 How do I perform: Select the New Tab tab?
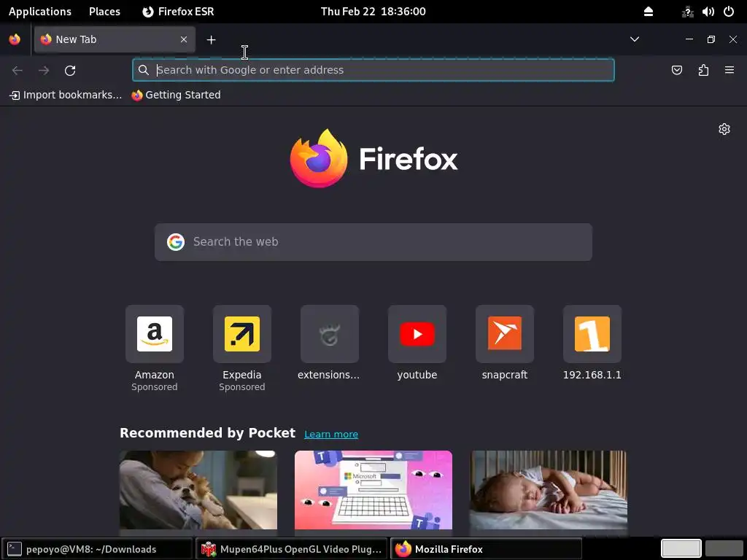(x=115, y=39)
